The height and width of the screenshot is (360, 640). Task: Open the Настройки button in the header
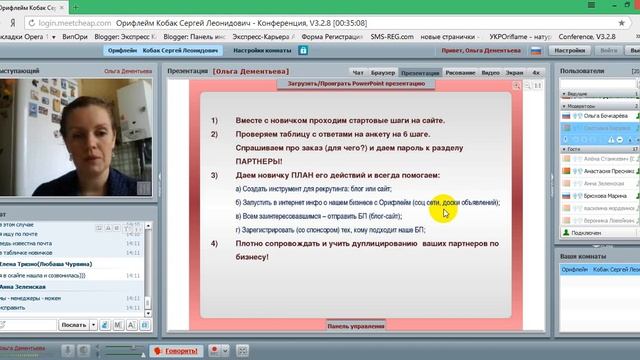pos(569,50)
